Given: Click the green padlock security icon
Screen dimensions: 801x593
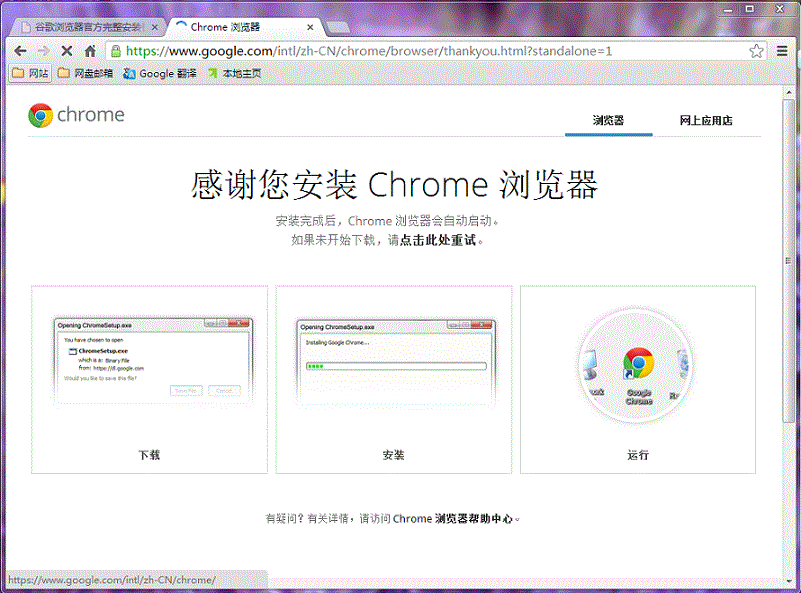Looking at the screenshot, I should 116,51.
